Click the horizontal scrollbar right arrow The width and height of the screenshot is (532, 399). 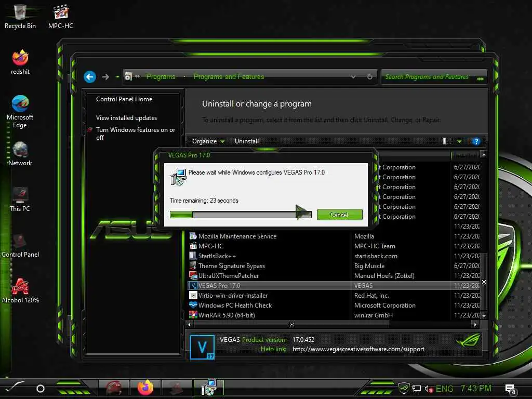475,325
